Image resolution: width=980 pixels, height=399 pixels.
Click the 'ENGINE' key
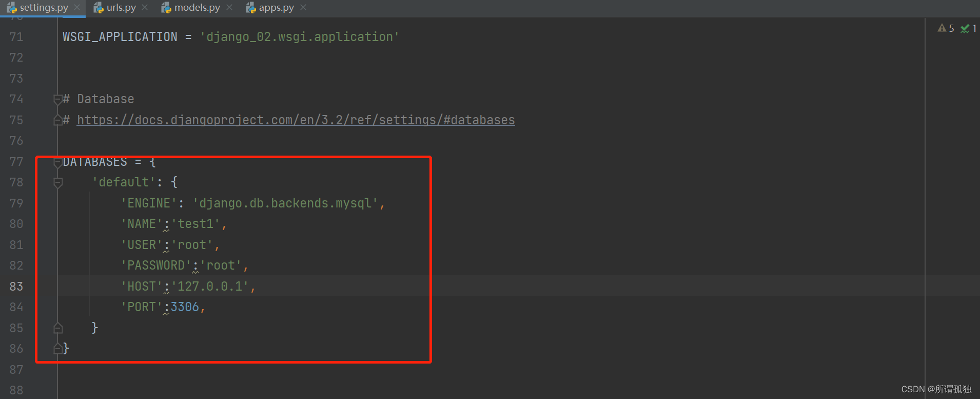coord(149,203)
